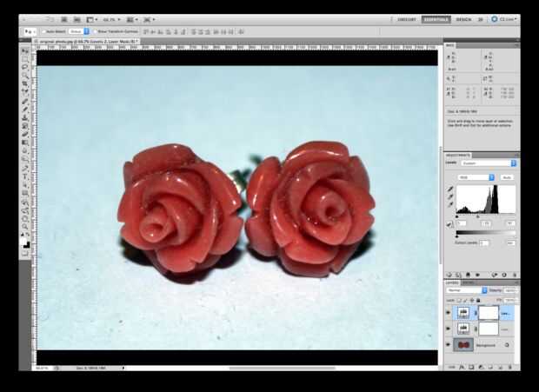The width and height of the screenshot is (539, 392).
Task: Select the original photo document tab
Action: click(x=85, y=41)
